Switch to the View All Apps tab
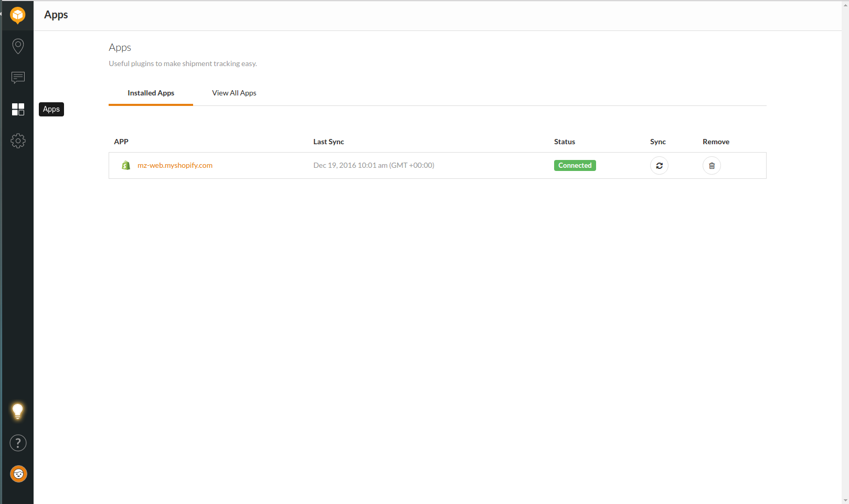This screenshot has height=504, width=849. pyautogui.click(x=234, y=93)
